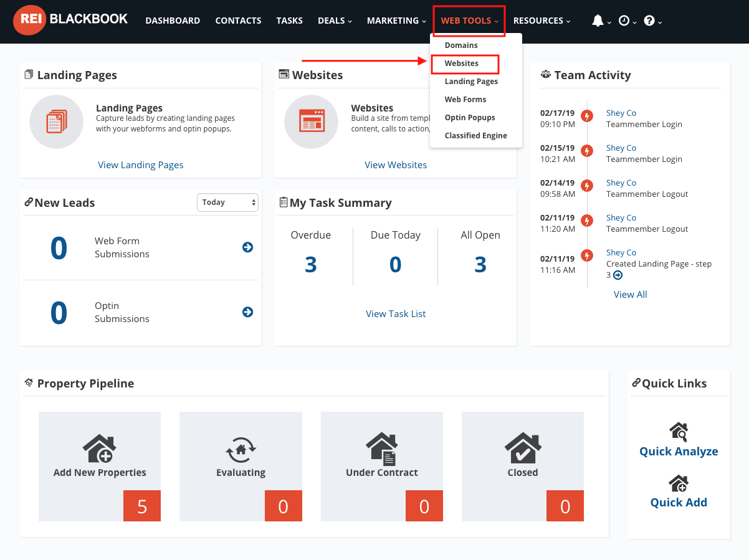The width and height of the screenshot is (749, 560).
Task: Click Shey Co on 02/14/19 entry
Action: [x=621, y=183]
